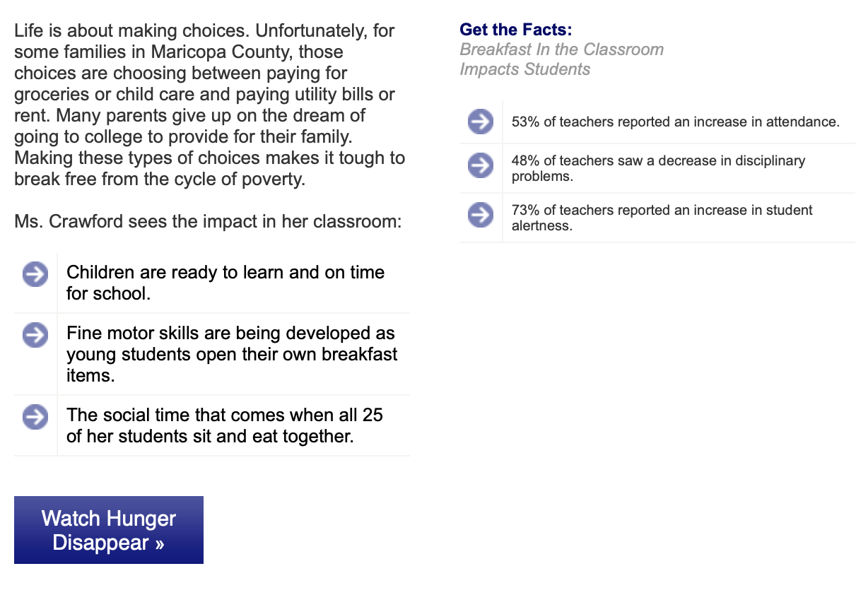Click the 'Ms. Crawford sees the impact' sentence
Screen dimensions: 868x595
(x=208, y=222)
